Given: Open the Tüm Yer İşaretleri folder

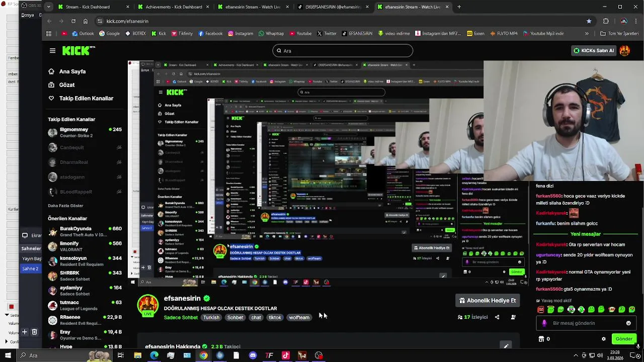Looking at the screenshot, I should point(619,34).
